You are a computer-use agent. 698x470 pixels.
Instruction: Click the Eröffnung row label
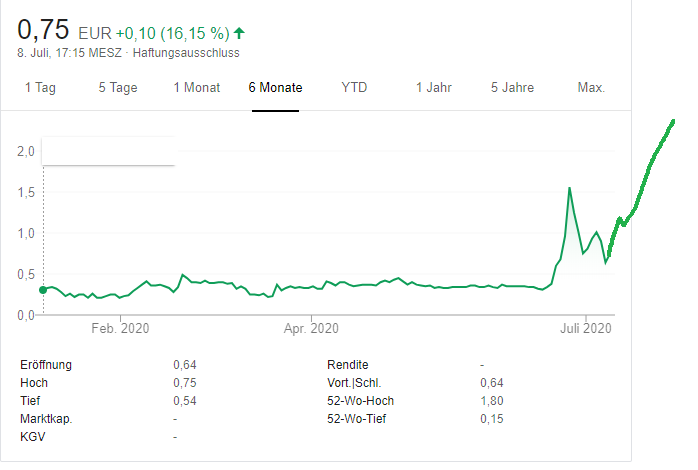[x=46, y=365]
